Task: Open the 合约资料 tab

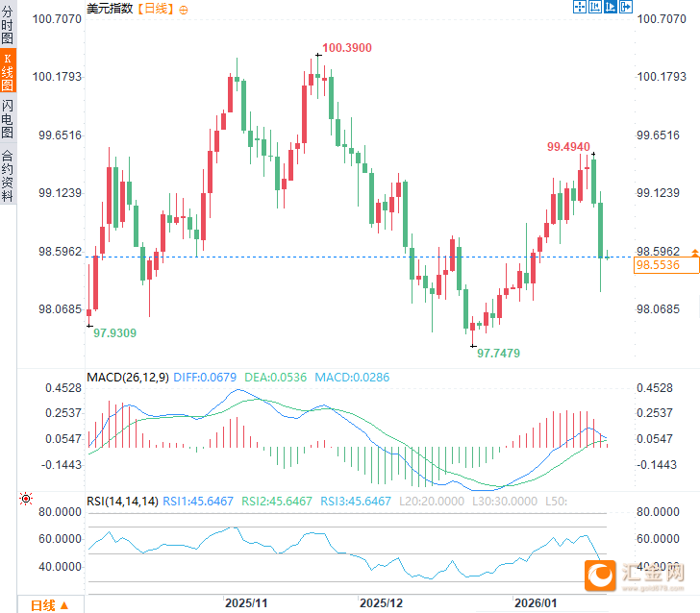Action: click(x=8, y=175)
